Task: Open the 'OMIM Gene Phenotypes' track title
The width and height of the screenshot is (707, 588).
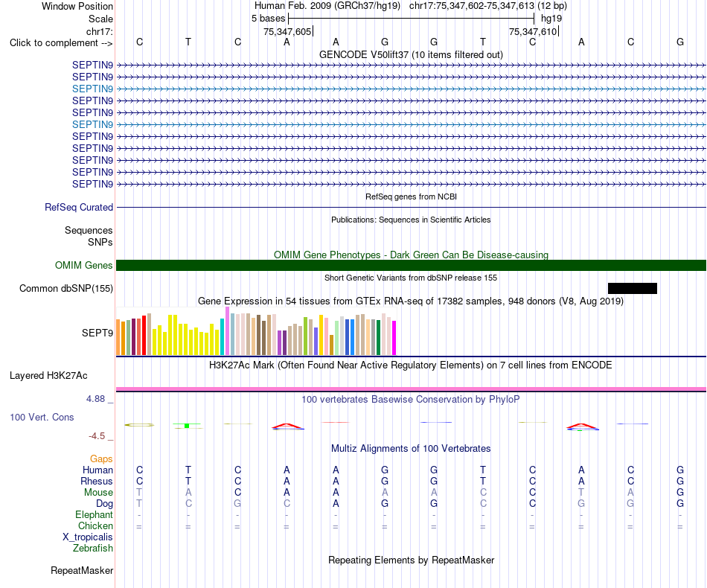Action: pyautogui.click(x=411, y=255)
